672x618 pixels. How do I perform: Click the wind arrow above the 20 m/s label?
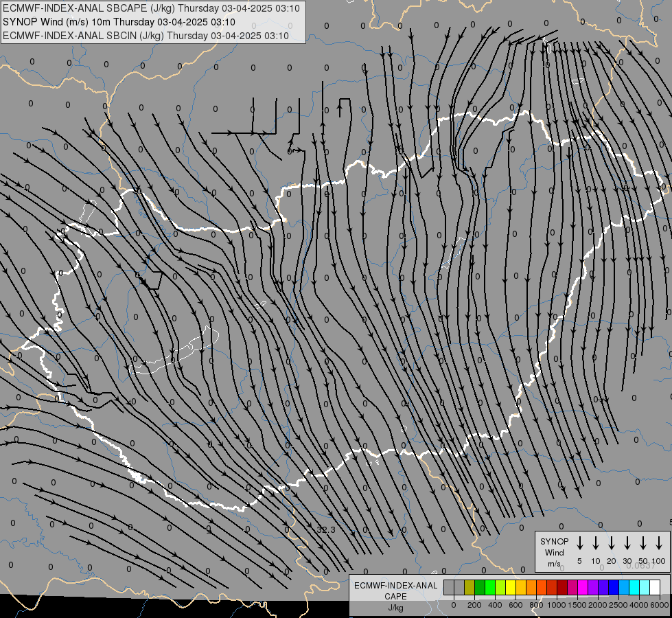(612, 543)
